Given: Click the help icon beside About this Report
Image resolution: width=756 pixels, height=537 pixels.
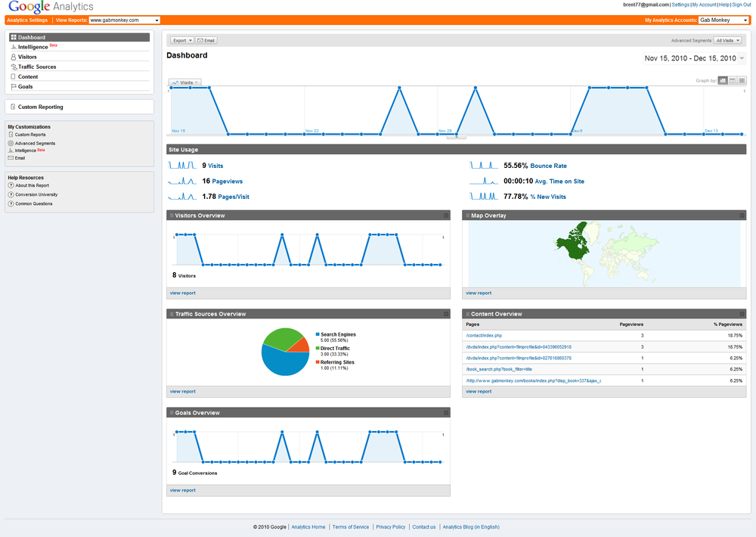Looking at the screenshot, I should click(x=11, y=185).
